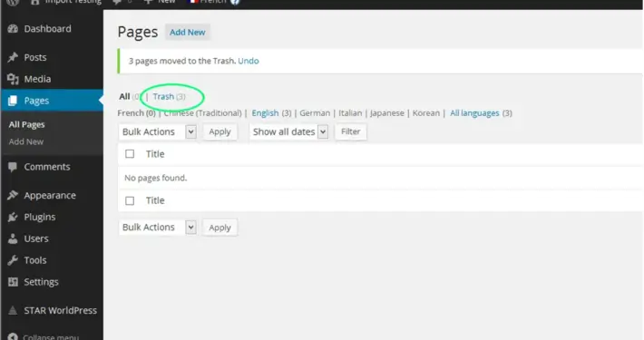
Task: Click the Add New button beside Pages
Action: coord(187,32)
